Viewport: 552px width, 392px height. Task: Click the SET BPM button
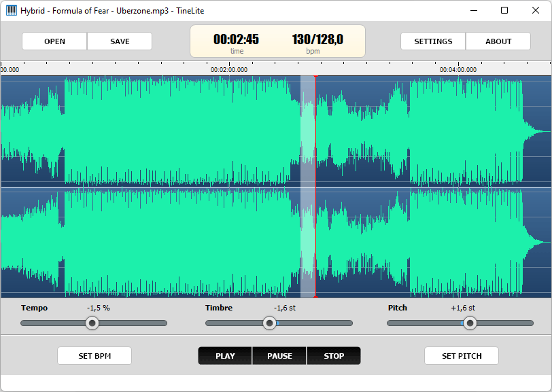[94, 356]
